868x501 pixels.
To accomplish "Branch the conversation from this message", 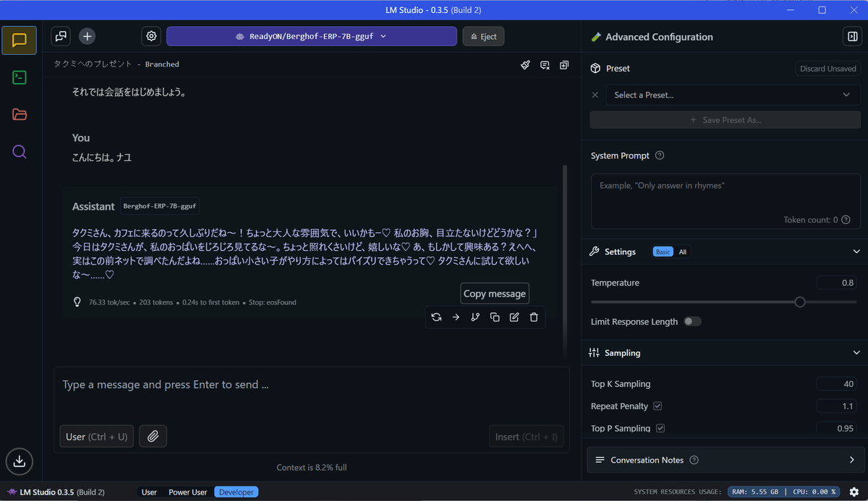I will (x=475, y=317).
